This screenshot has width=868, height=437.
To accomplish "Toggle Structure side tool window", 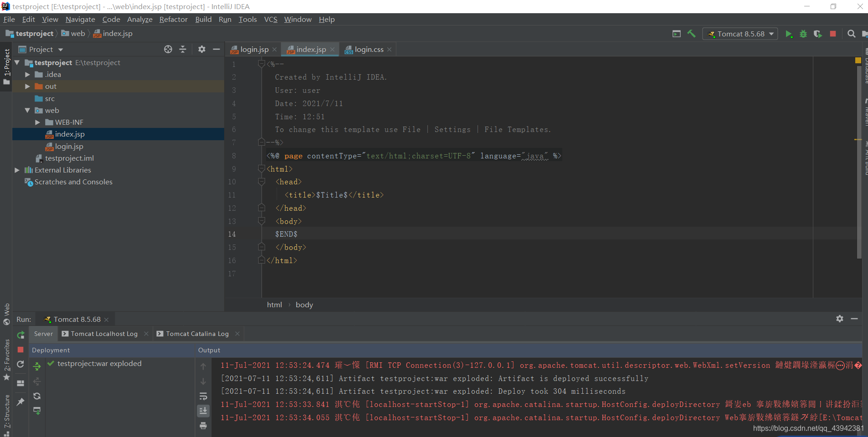I will [x=6, y=414].
